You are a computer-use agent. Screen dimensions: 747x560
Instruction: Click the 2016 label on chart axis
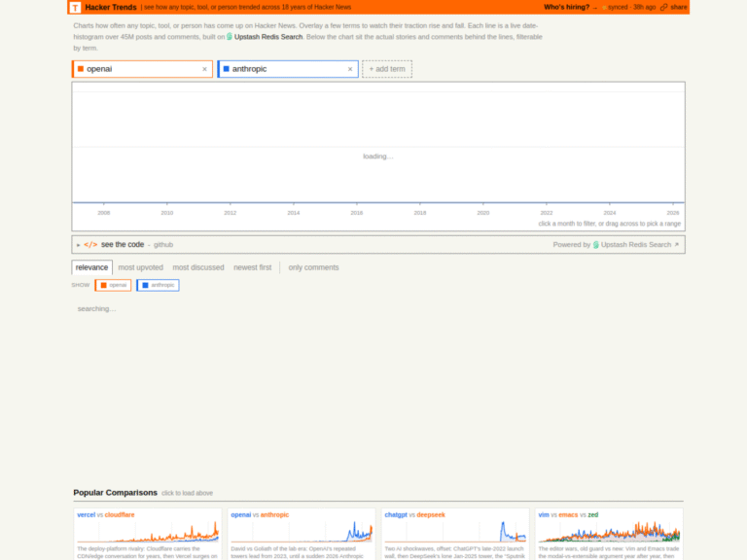click(357, 213)
